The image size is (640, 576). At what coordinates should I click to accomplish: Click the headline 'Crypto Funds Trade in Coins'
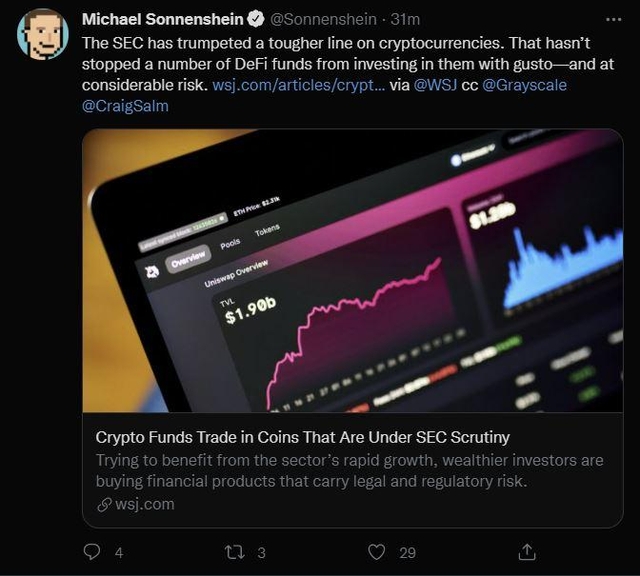tap(302, 437)
